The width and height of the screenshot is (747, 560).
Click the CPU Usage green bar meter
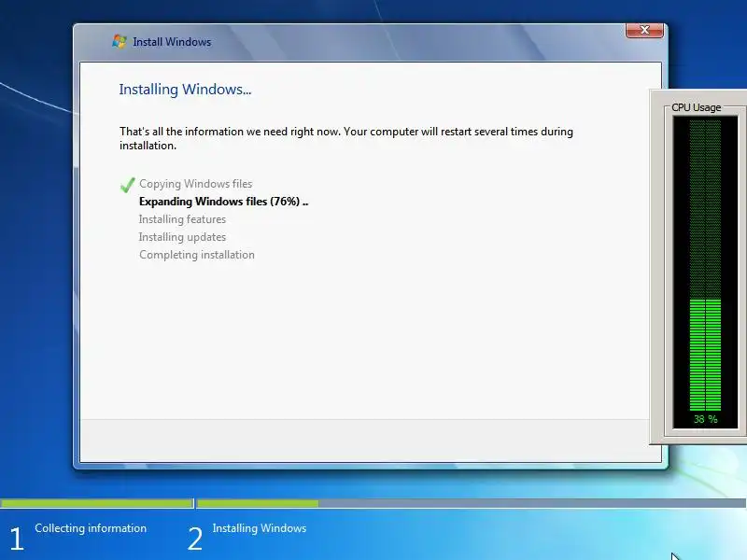click(x=705, y=265)
